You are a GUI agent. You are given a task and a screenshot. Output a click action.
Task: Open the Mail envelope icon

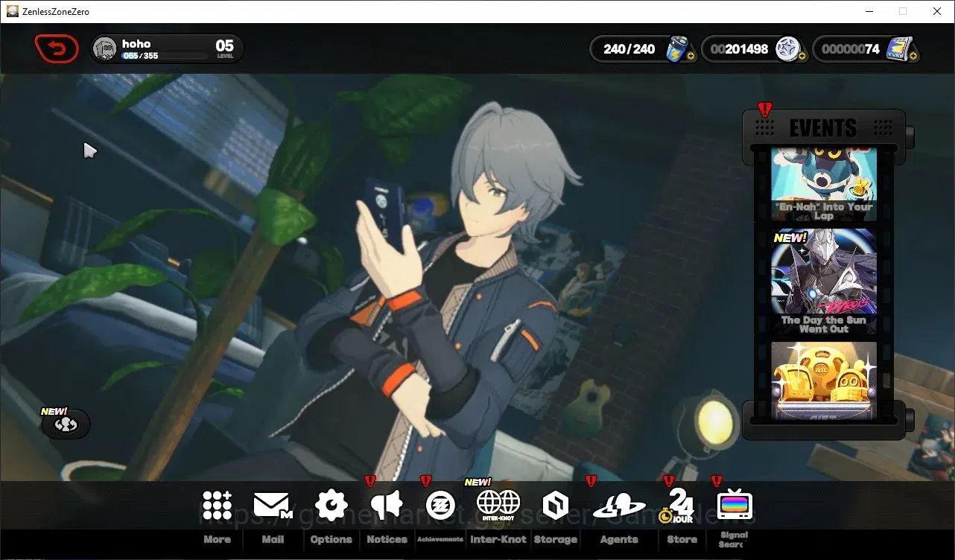point(273,506)
